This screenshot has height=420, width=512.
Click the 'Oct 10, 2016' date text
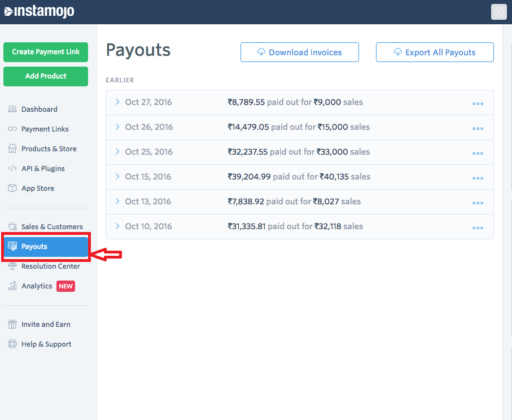(x=148, y=226)
